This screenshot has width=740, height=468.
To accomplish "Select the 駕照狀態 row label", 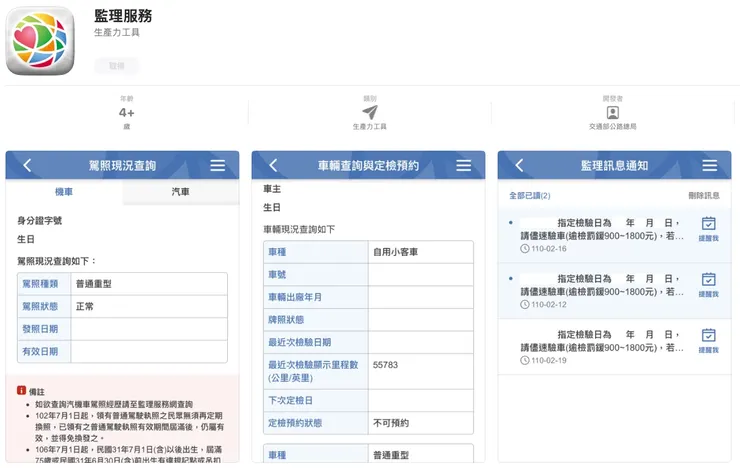I will coord(40,306).
